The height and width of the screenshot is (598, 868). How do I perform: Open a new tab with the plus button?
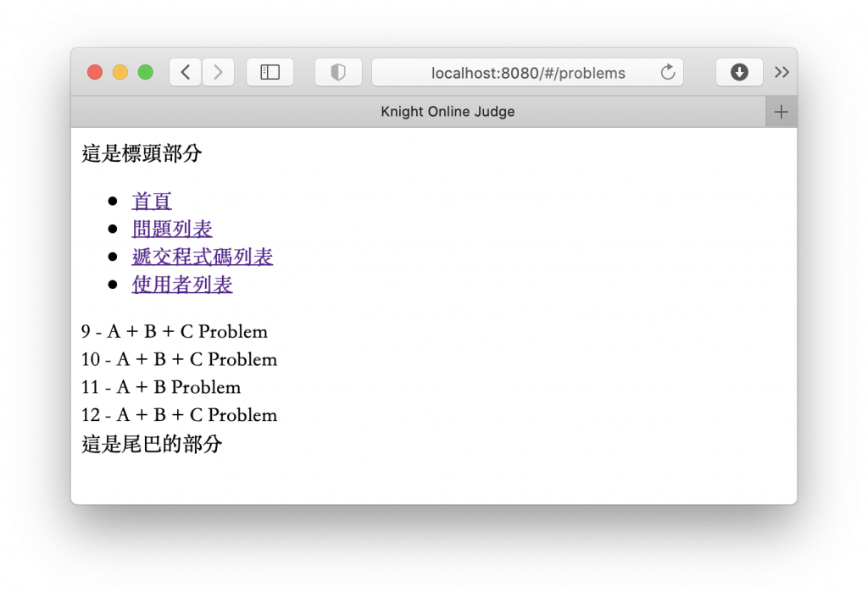pos(781,112)
